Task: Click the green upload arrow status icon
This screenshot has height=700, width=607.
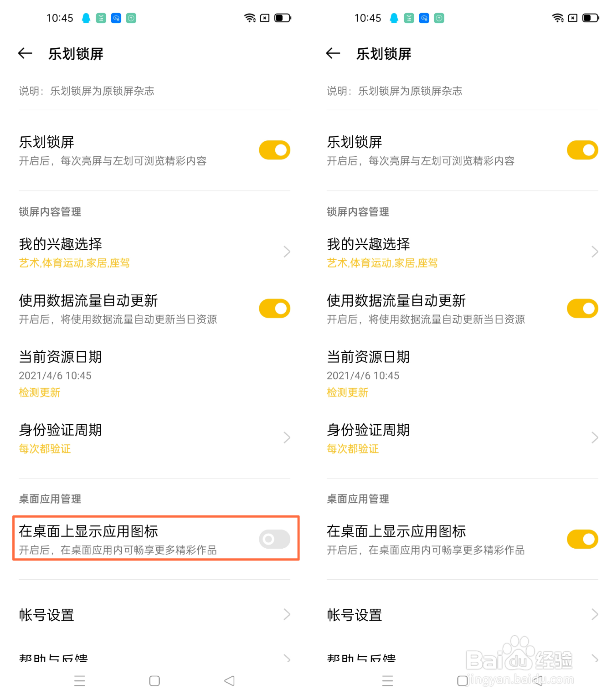Action: pyautogui.click(x=130, y=18)
